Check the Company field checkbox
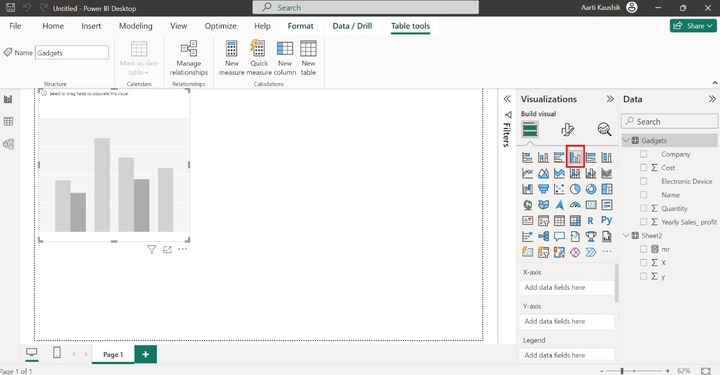 (x=643, y=154)
